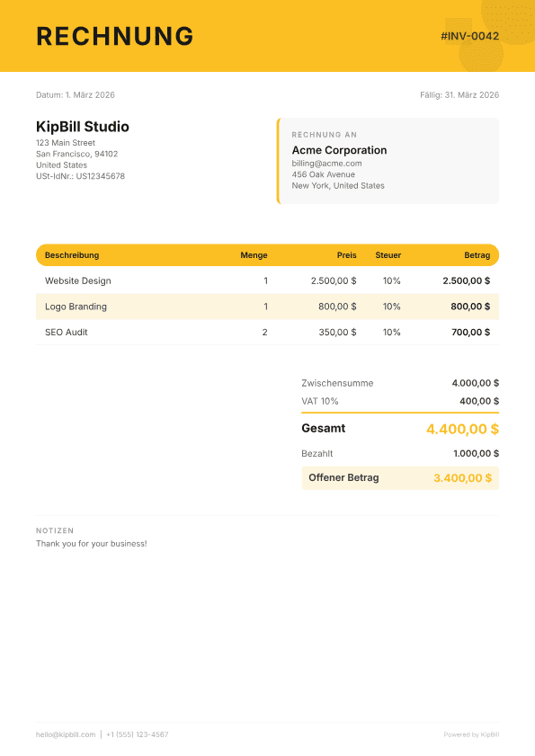The image size is (535, 756).
Task: Select the 'SEO Audit' item
Action: click(x=67, y=333)
